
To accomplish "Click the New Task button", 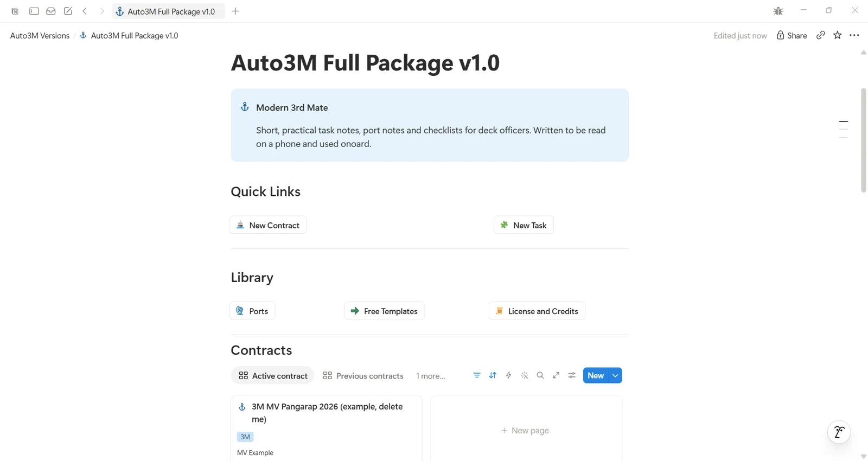I will (524, 225).
